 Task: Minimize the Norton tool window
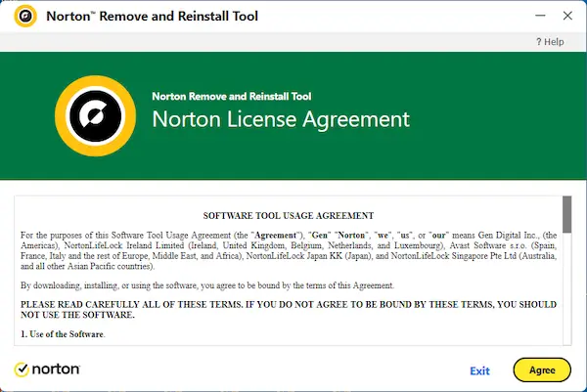coord(540,16)
